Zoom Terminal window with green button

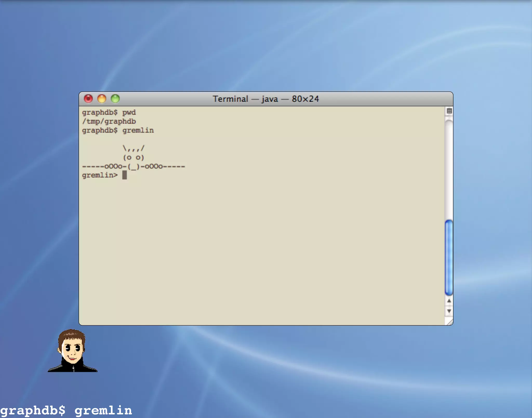tap(115, 99)
